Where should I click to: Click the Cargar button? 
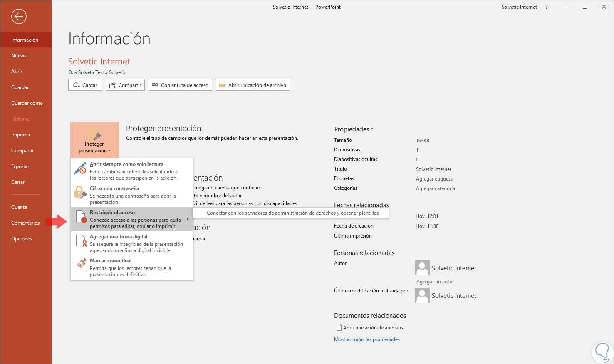tap(85, 85)
